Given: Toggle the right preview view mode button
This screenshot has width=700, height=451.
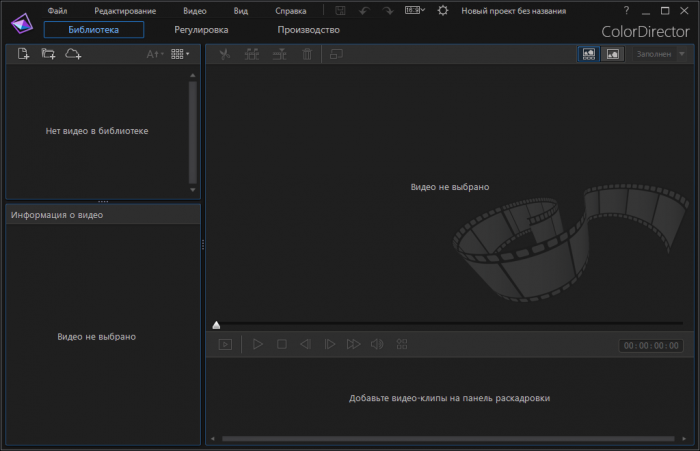Looking at the screenshot, I should click(613, 54).
